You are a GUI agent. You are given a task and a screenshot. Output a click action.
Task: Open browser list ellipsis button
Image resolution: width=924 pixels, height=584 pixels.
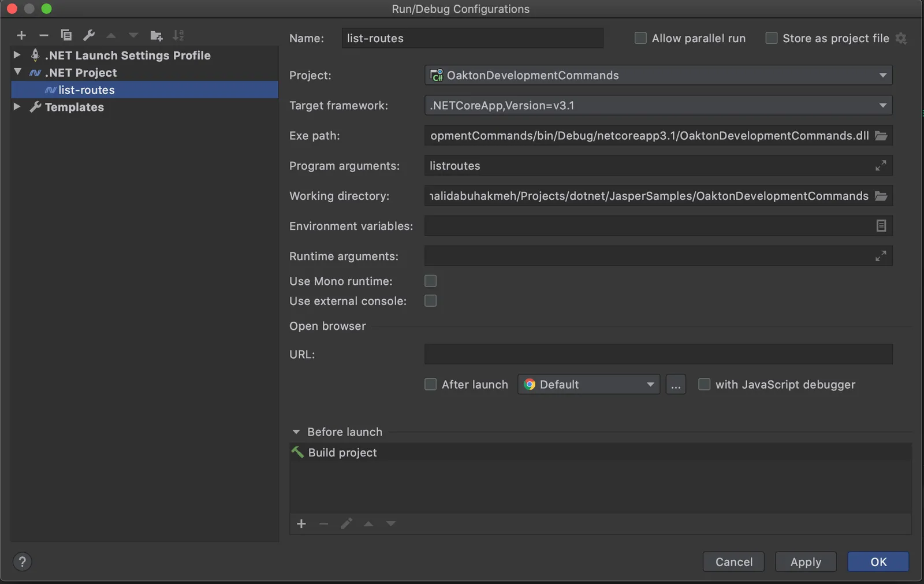point(676,384)
